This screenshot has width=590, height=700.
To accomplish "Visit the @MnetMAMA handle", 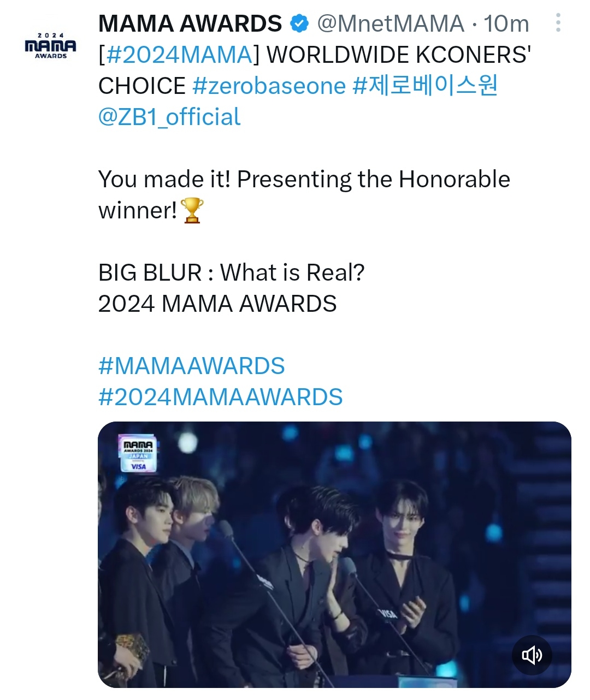I will coord(390,23).
